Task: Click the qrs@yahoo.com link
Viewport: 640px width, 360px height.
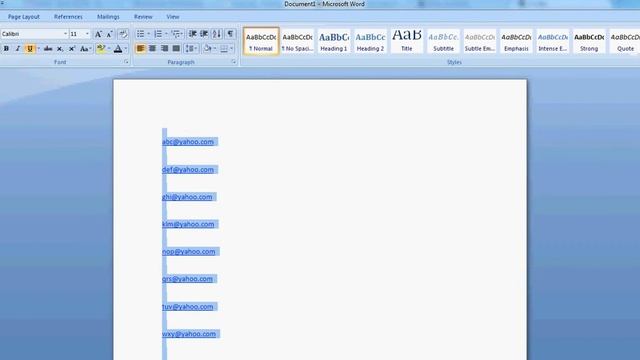Action: point(187,279)
